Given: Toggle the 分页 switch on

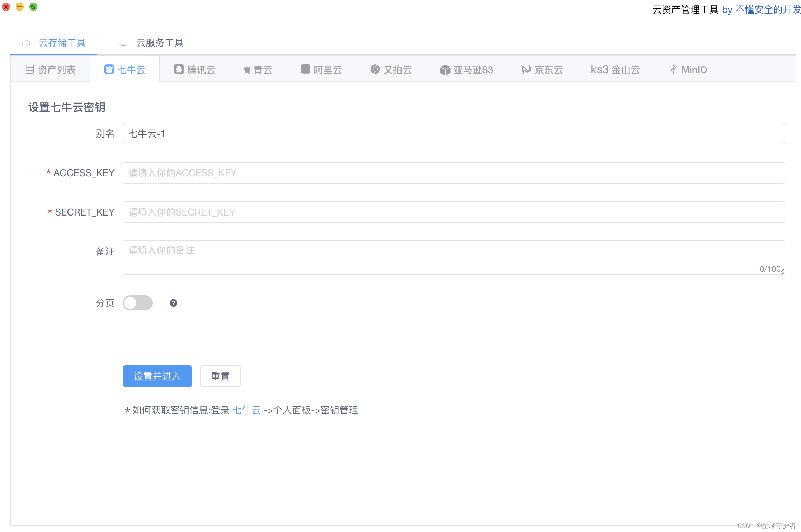Looking at the screenshot, I should tap(138, 303).
